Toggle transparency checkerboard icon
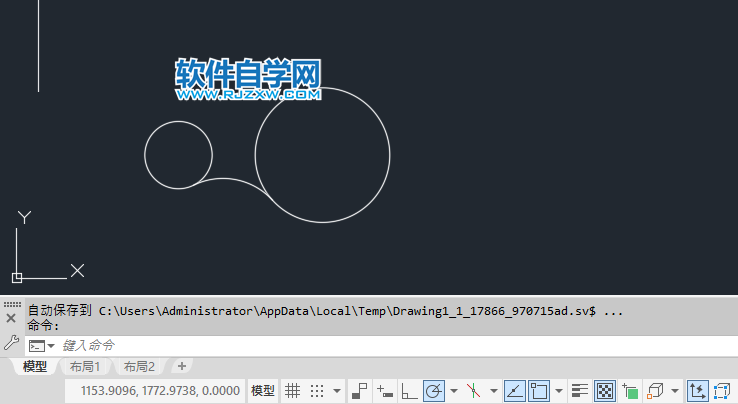The height and width of the screenshot is (404, 738). (x=605, y=391)
